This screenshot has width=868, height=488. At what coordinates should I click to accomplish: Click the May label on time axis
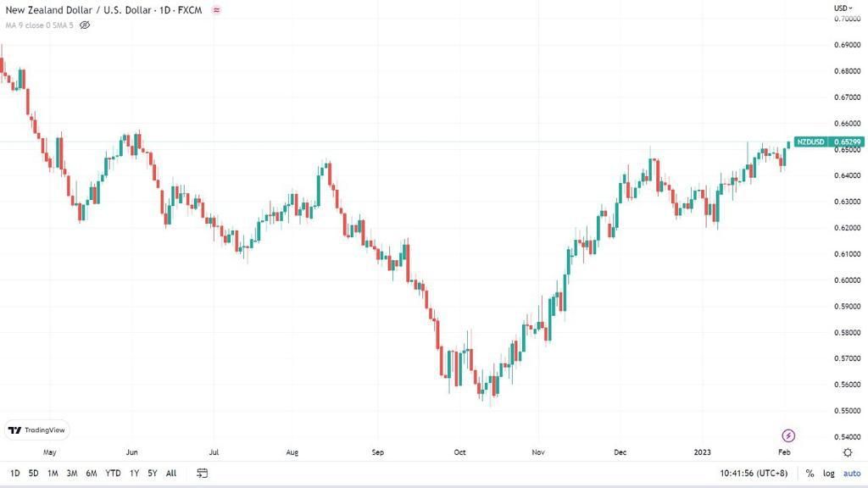pyautogui.click(x=50, y=452)
